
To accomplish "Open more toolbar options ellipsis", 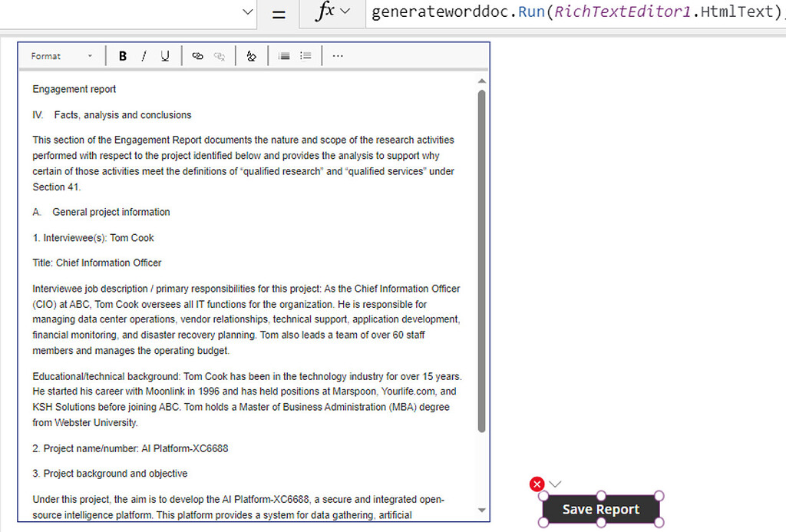I will pos(338,56).
